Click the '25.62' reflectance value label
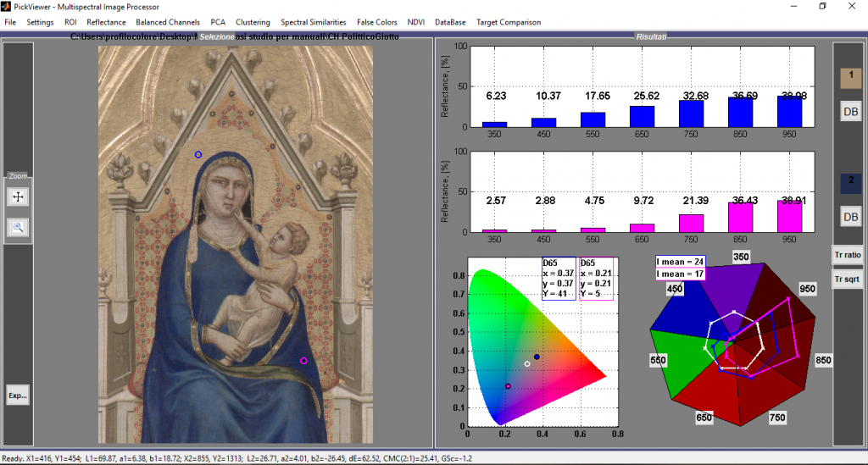This screenshot has height=465, width=868. [646, 96]
